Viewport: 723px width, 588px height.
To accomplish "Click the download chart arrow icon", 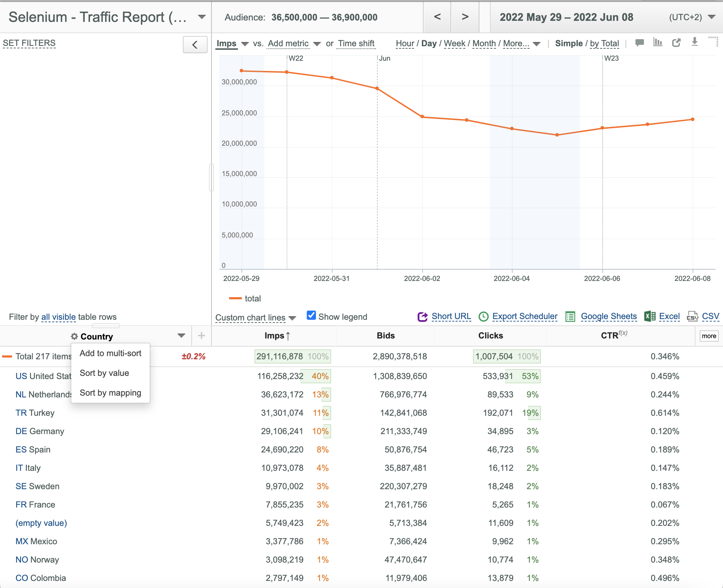I will pos(694,42).
